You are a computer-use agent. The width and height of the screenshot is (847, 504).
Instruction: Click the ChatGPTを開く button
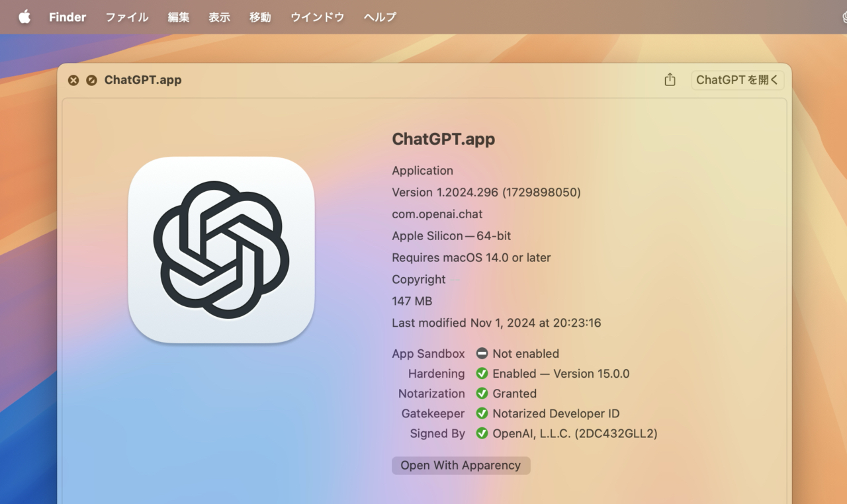tap(738, 80)
